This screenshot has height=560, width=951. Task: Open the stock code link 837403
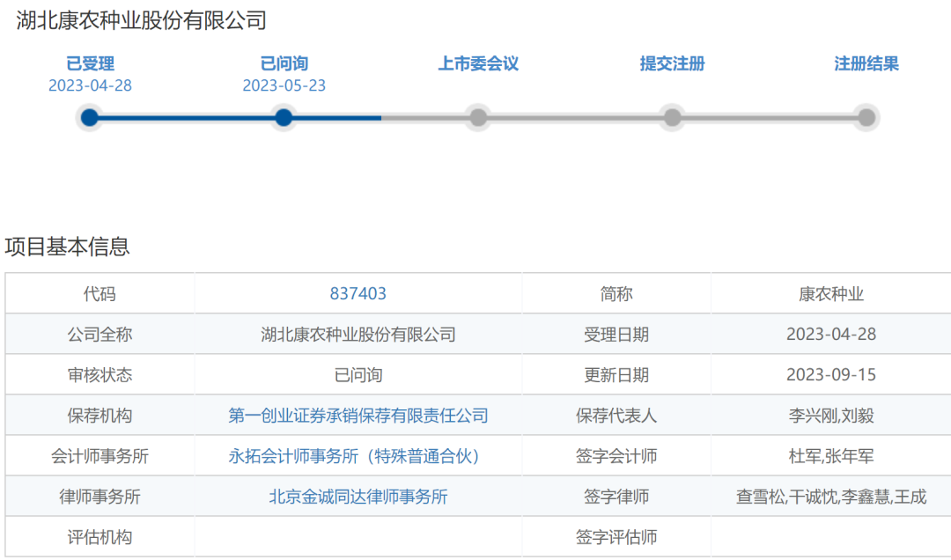pyautogui.click(x=358, y=294)
